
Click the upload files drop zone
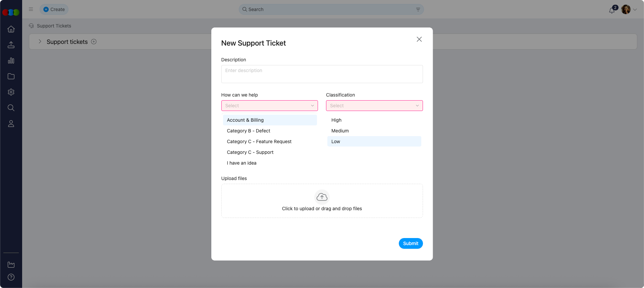pos(322,200)
